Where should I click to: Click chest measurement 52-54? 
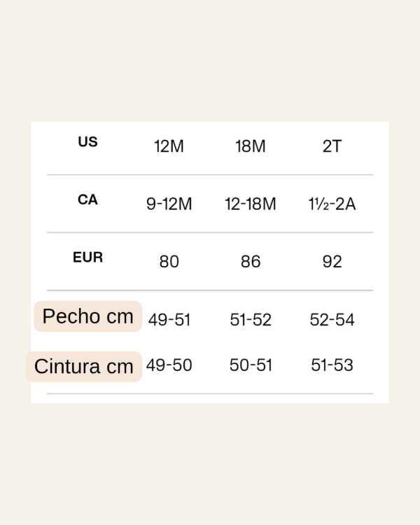coord(332,320)
